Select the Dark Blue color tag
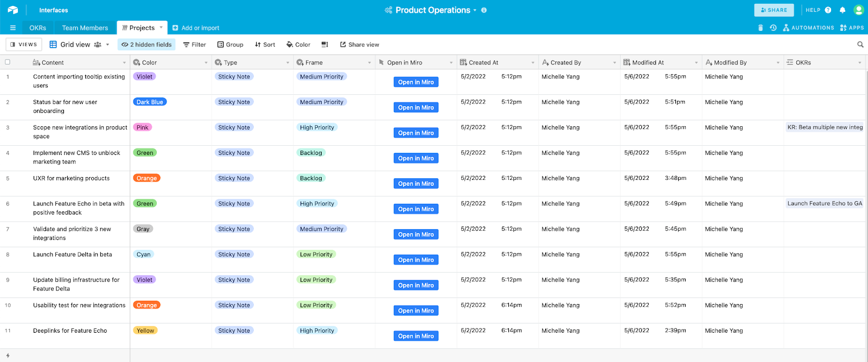Screen dimensions: 868x362 coord(150,102)
